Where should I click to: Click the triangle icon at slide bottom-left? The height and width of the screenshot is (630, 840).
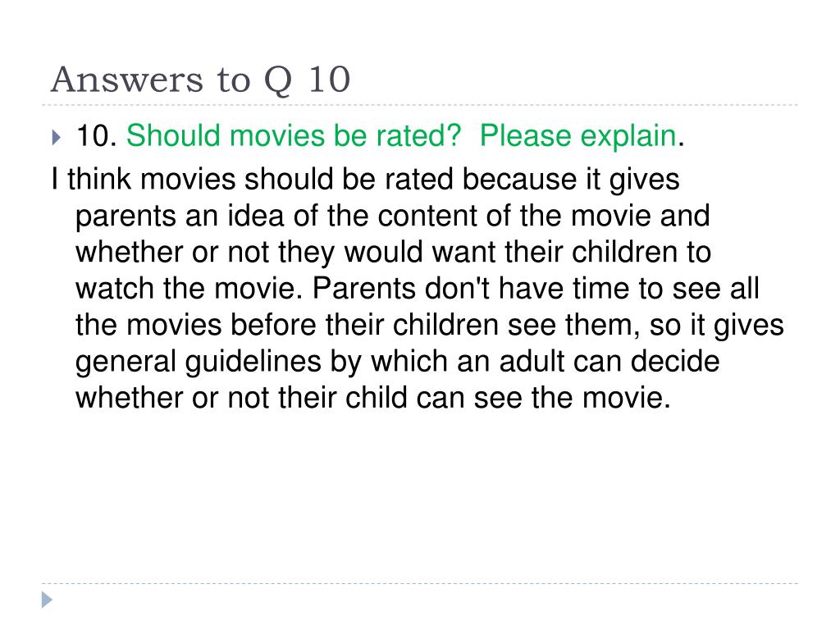click(47, 600)
